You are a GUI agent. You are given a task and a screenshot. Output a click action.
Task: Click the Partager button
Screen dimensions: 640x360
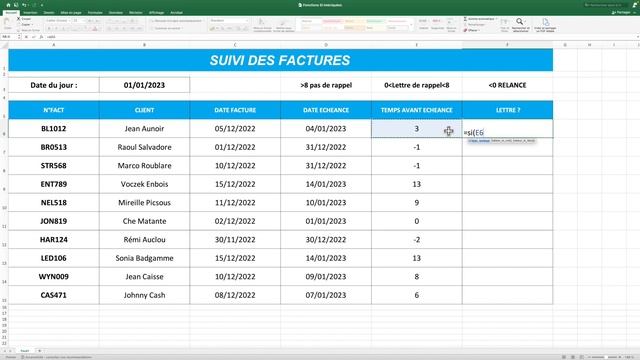[621, 13]
